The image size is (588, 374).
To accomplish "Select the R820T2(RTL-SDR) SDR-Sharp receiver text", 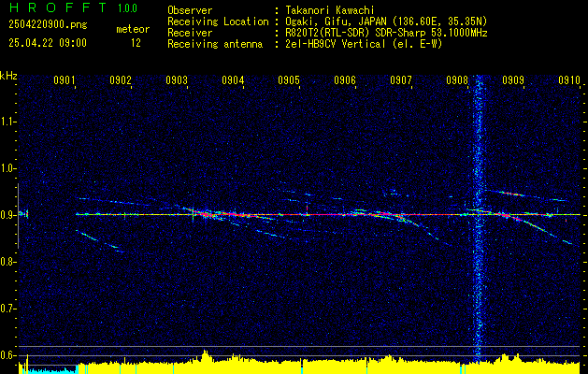I will (x=384, y=33).
